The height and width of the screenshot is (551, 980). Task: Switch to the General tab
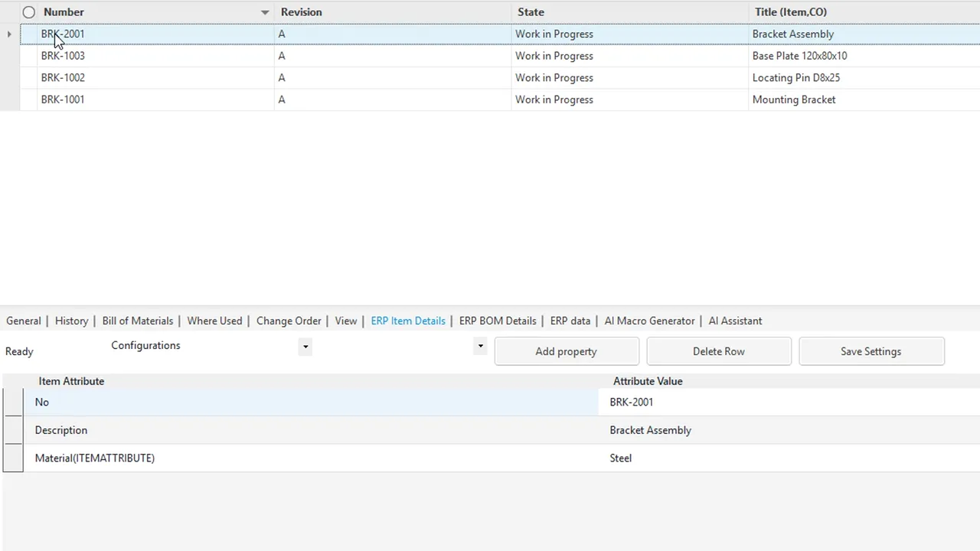point(24,321)
